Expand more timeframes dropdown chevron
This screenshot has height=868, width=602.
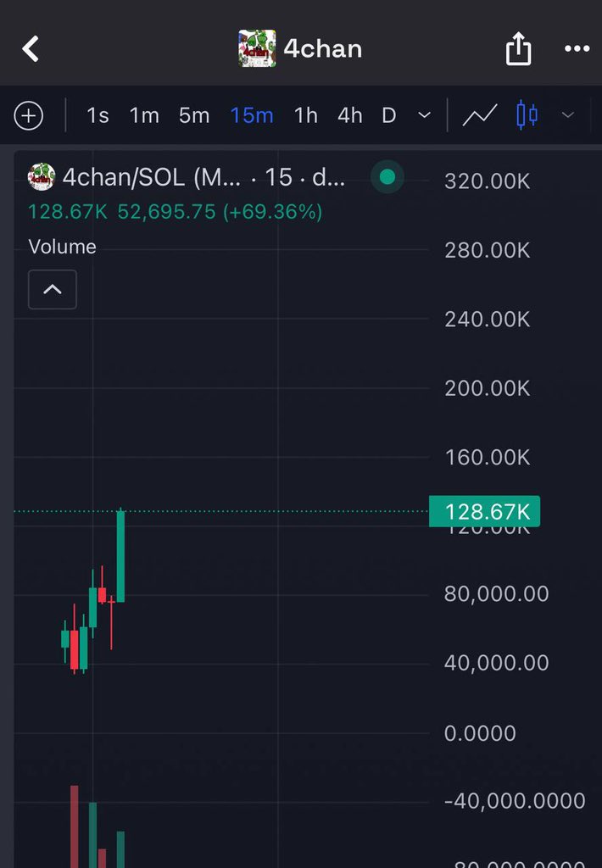point(424,115)
